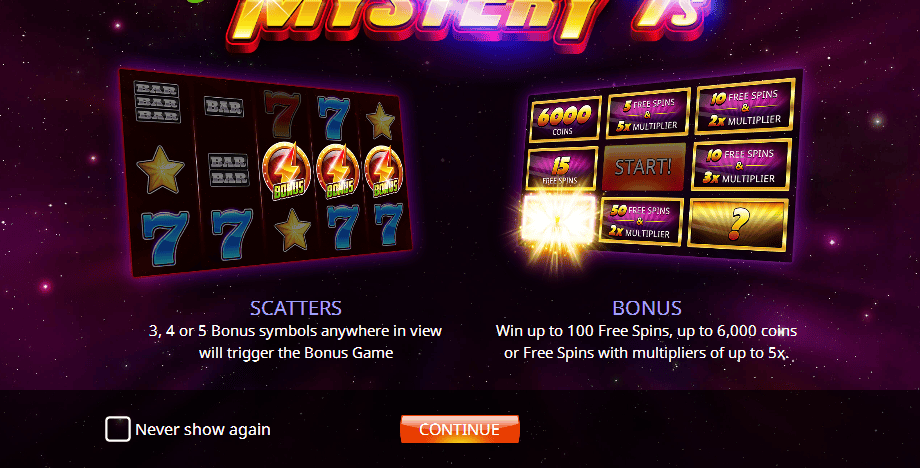Click the 5 Free Spins 5x Multiplier tile
Viewport: 920px width, 468px height.
point(648,114)
